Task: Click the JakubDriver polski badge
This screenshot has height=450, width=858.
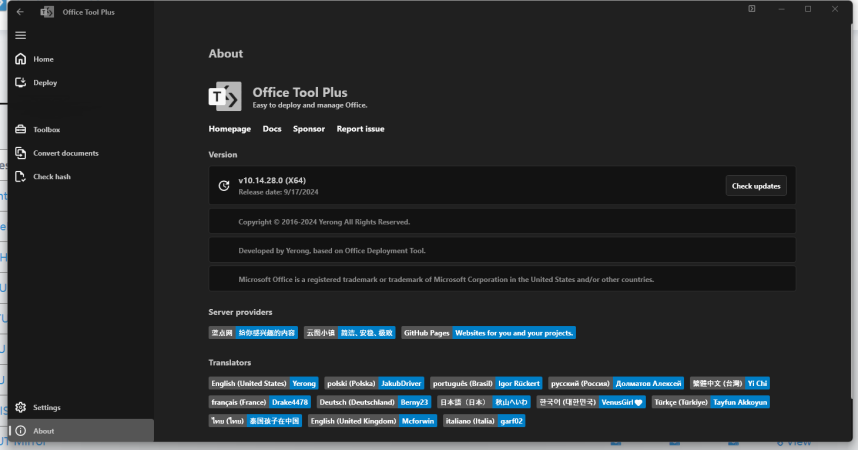Action: [x=374, y=383]
